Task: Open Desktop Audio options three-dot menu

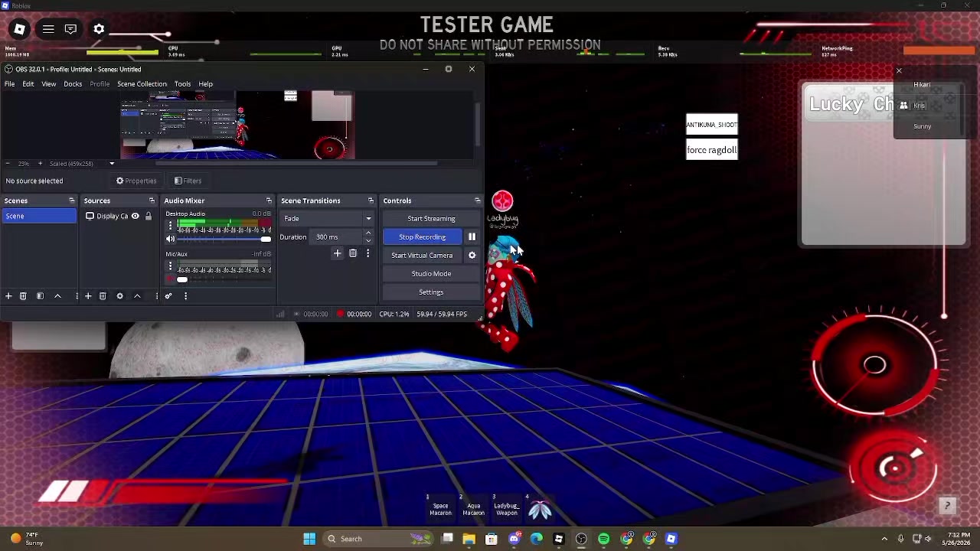Action: pos(171,227)
